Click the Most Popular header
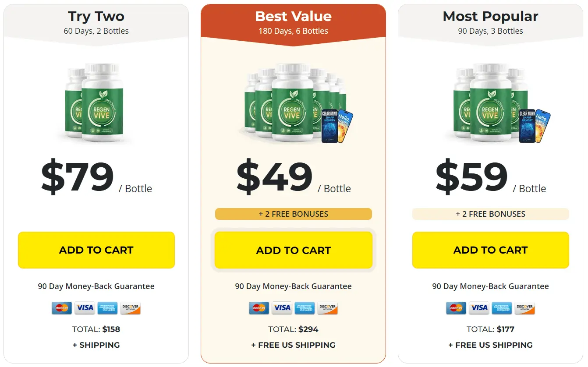588x367 pixels. [x=491, y=22]
